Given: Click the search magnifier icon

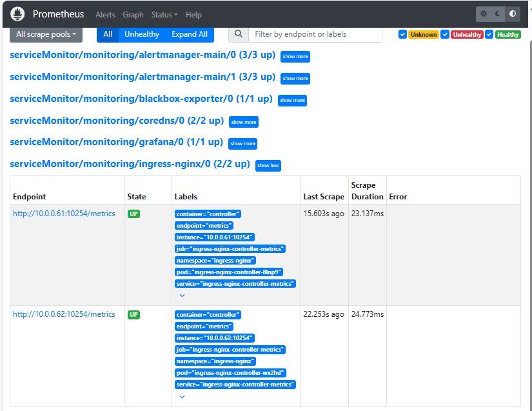Looking at the screenshot, I should (239, 34).
